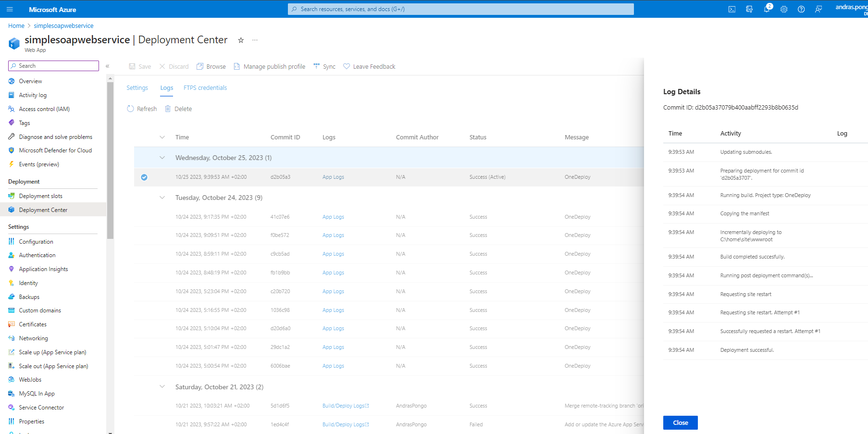Click the sidebar Search field

tap(53, 66)
